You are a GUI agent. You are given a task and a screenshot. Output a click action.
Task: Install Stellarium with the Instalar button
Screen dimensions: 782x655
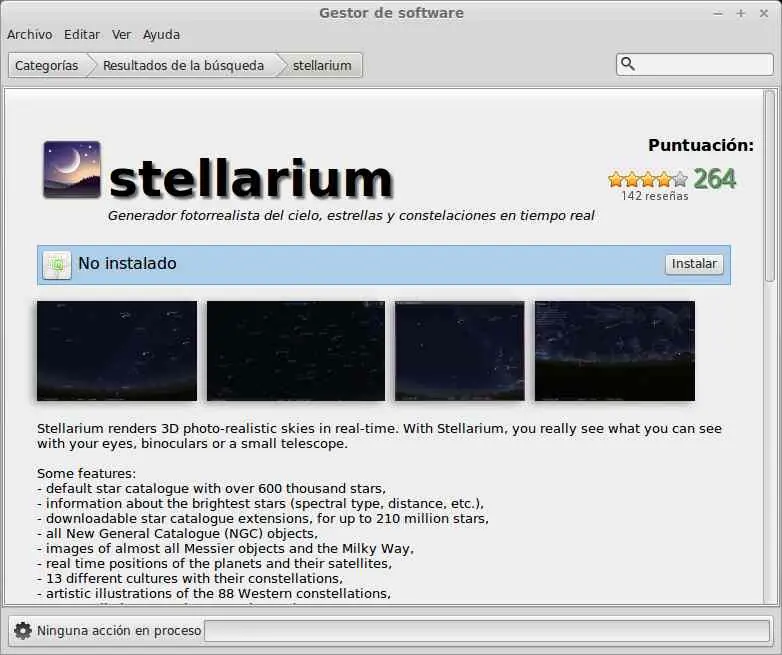click(694, 264)
